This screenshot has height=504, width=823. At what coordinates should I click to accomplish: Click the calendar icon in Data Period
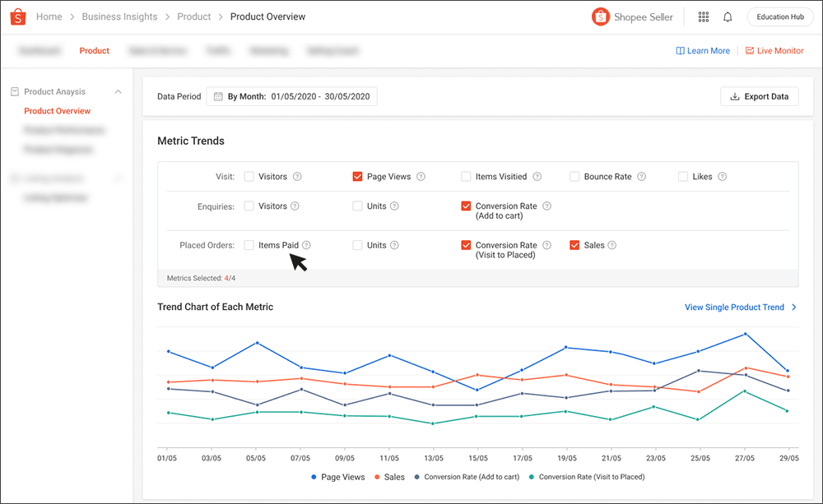click(x=217, y=96)
